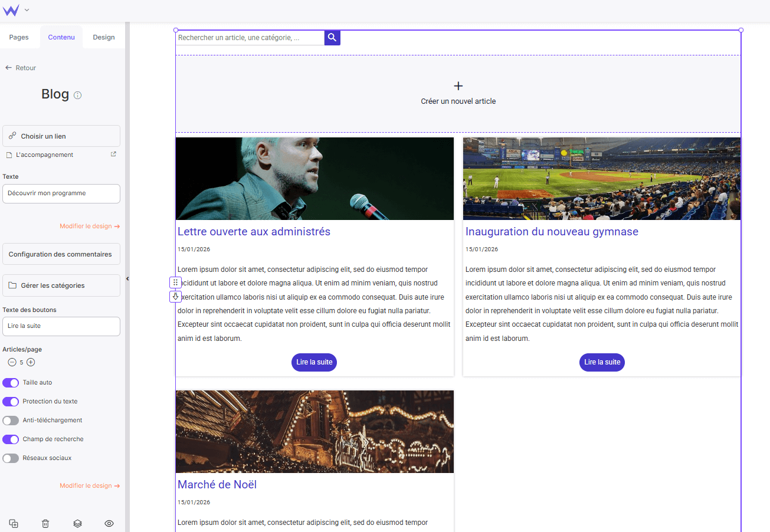Open L'accompagnement via its external link icon
The height and width of the screenshot is (532, 770).
(x=114, y=155)
